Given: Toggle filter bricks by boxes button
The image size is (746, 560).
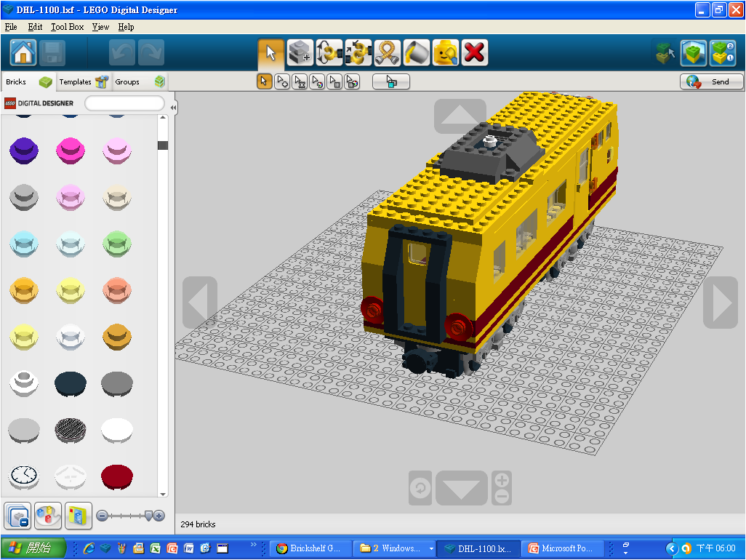Looking at the screenshot, I should pos(79,515).
